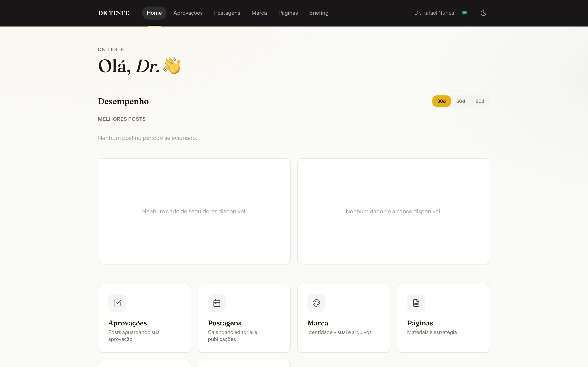Go to Aprovações in the top navigation
Image resolution: width=588 pixels, height=367 pixels.
[188, 13]
